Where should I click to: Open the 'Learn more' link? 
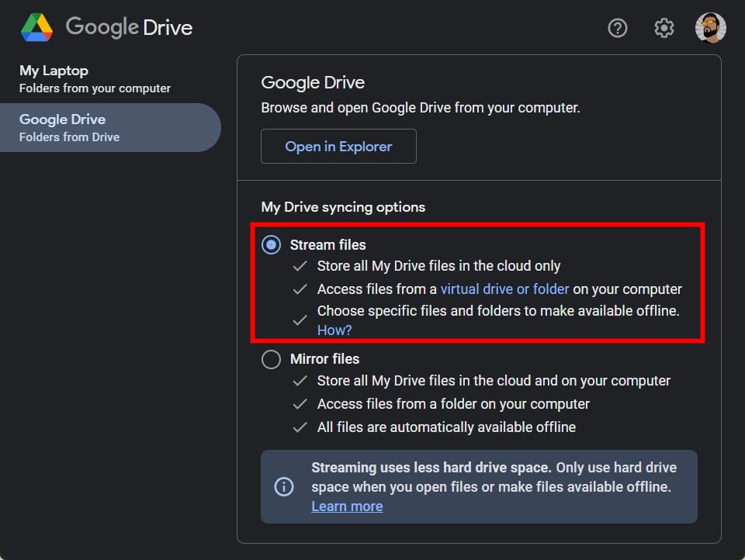tap(347, 506)
